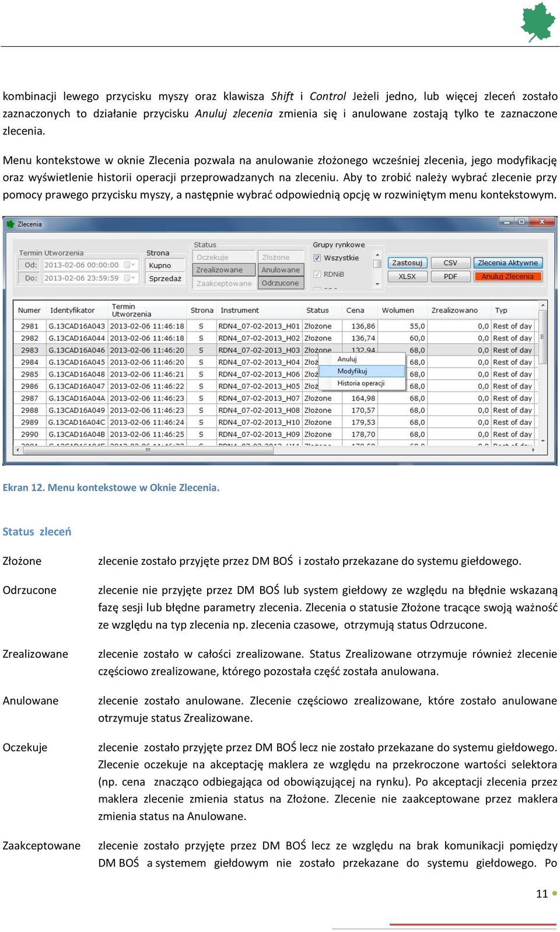Toggle Zrealizowane status filter
The width and height of the screenshot is (560, 932).
click(224, 270)
